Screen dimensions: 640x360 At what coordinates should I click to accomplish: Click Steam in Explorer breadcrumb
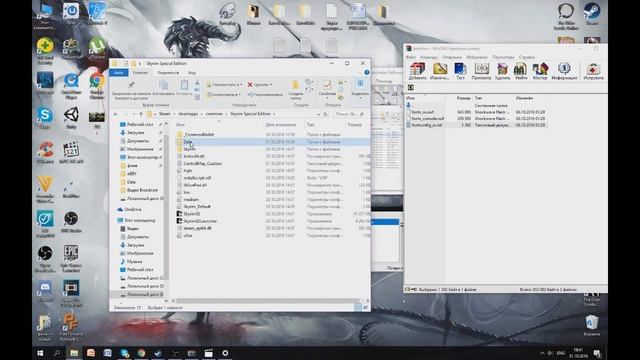164,114
